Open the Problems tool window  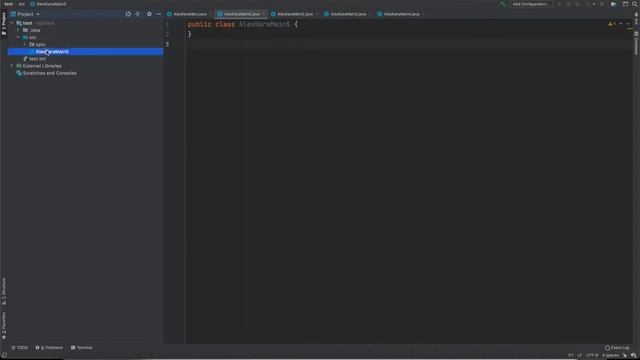[x=49, y=348]
